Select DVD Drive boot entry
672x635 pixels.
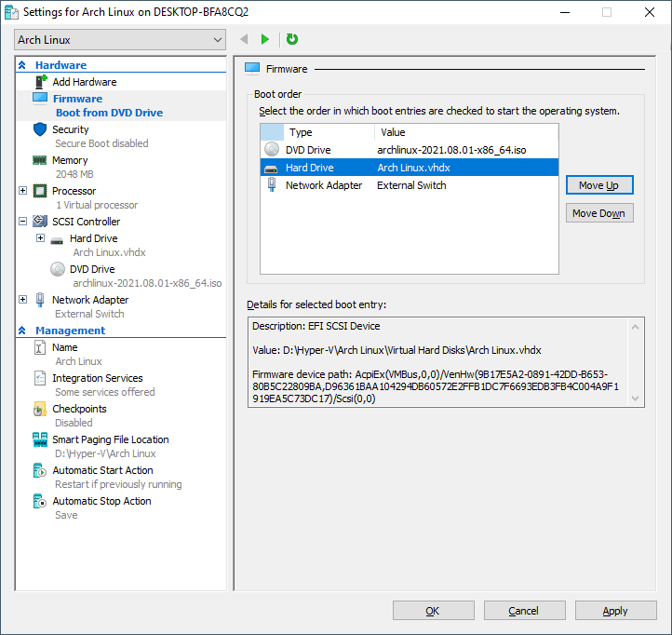pyautogui.click(x=307, y=150)
